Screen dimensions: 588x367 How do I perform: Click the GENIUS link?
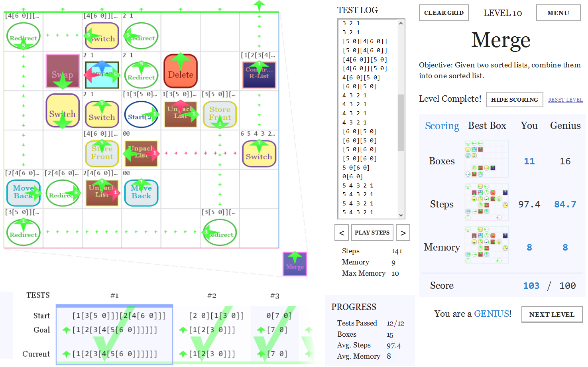492,314
